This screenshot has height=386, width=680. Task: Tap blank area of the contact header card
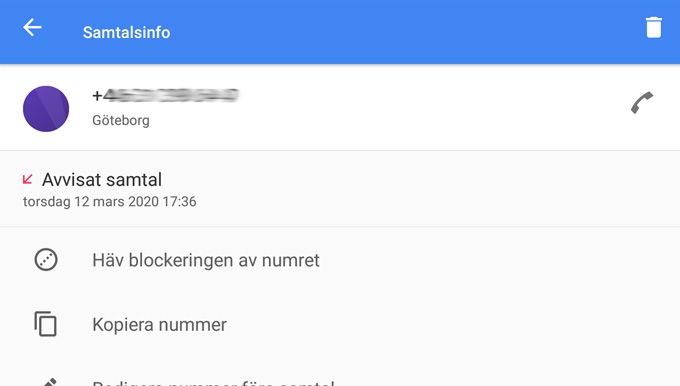(x=412, y=108)
